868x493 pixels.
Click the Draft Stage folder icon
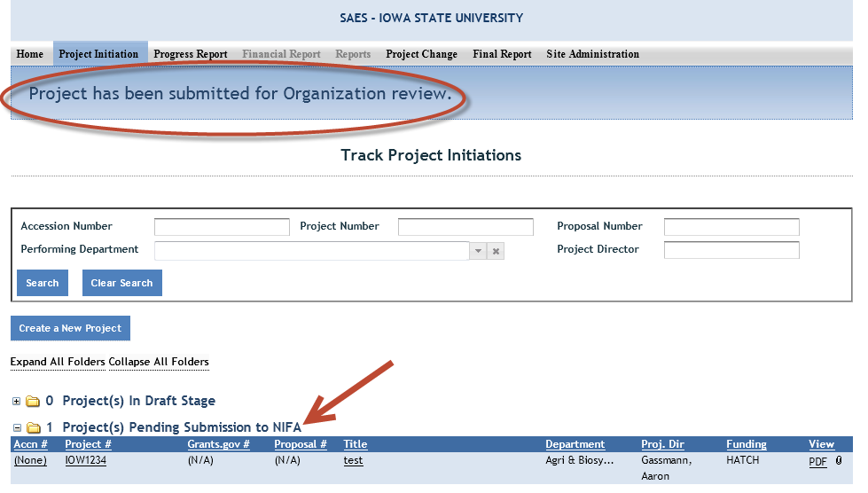coord(33,402)
